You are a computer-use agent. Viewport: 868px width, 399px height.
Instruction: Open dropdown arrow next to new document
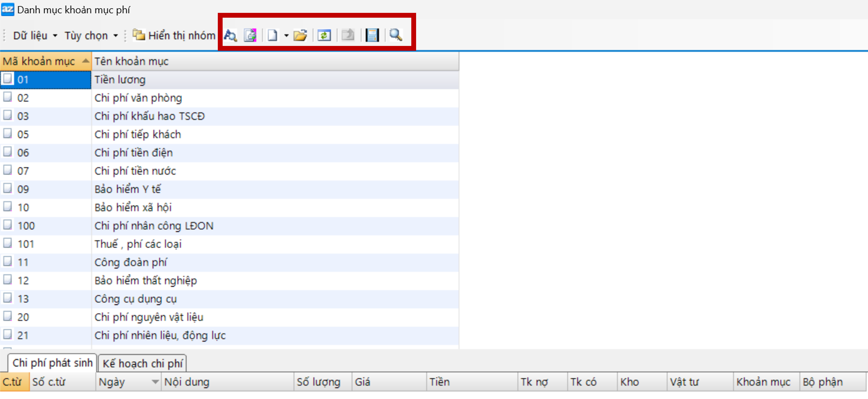286,35
